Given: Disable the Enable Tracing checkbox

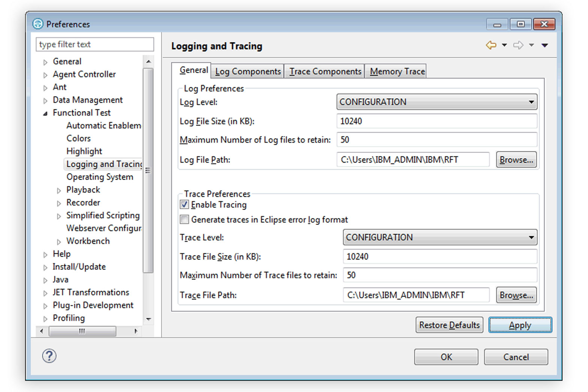Looking at the screenshot, I should click(184, 205).
